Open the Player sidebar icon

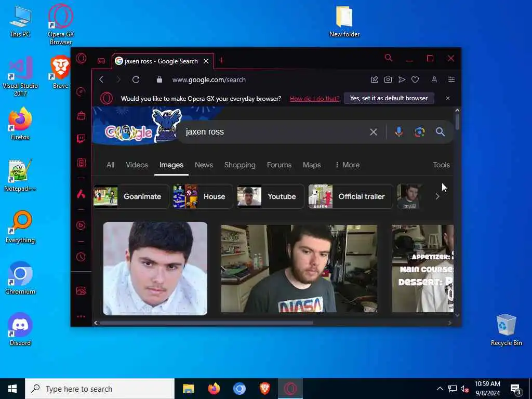[x=81, y=225]
